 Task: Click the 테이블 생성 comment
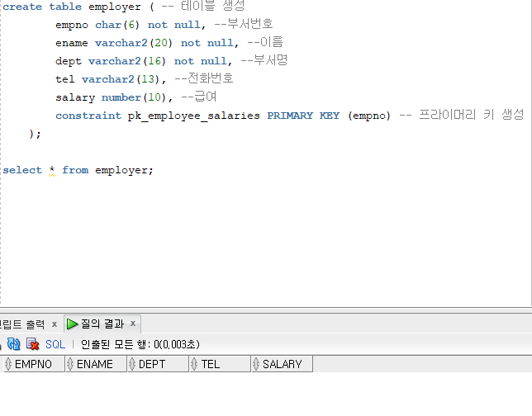[x=203, y=6]
